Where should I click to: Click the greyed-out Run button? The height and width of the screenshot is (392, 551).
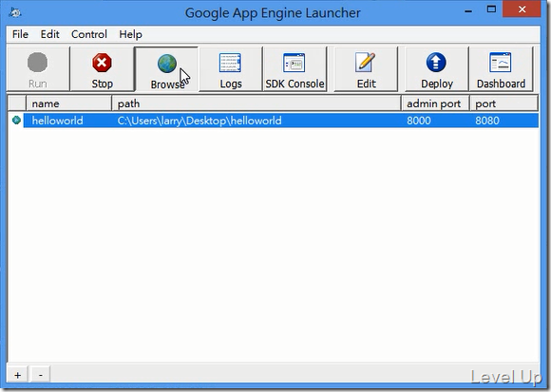tap(38, 69)
